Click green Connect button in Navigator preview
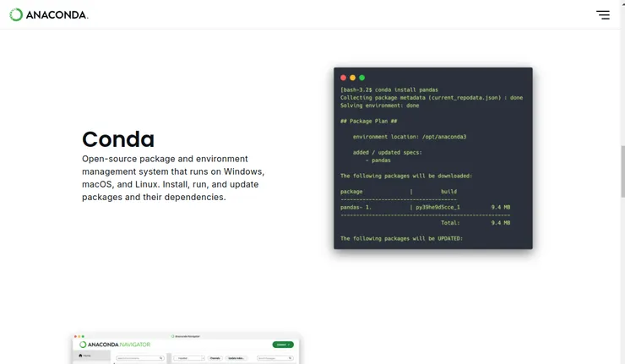The height and width of the screenshot is (364, 625). coord(283,345)
